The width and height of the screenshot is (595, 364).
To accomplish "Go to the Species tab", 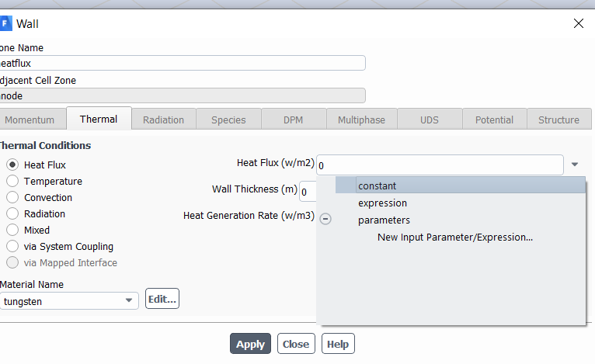I will 228,120.
